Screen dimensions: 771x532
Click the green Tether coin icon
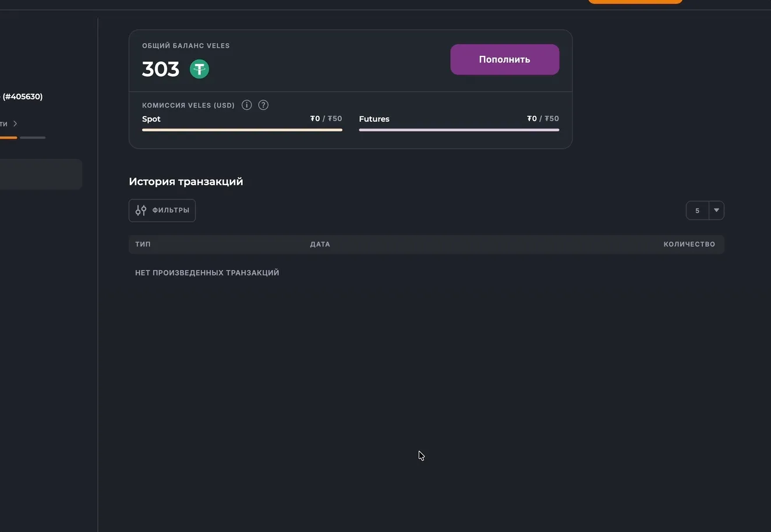pos(199,69)
